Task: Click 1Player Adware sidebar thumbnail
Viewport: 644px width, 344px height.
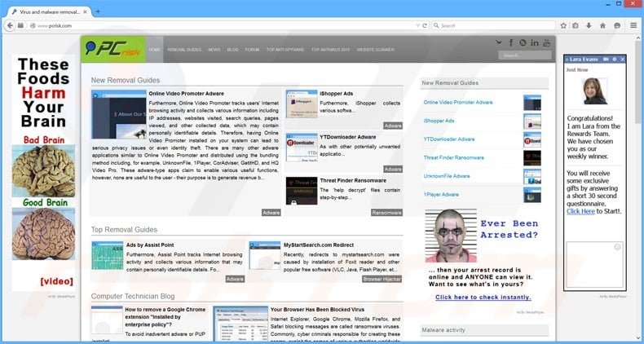Action: [532, 195]
